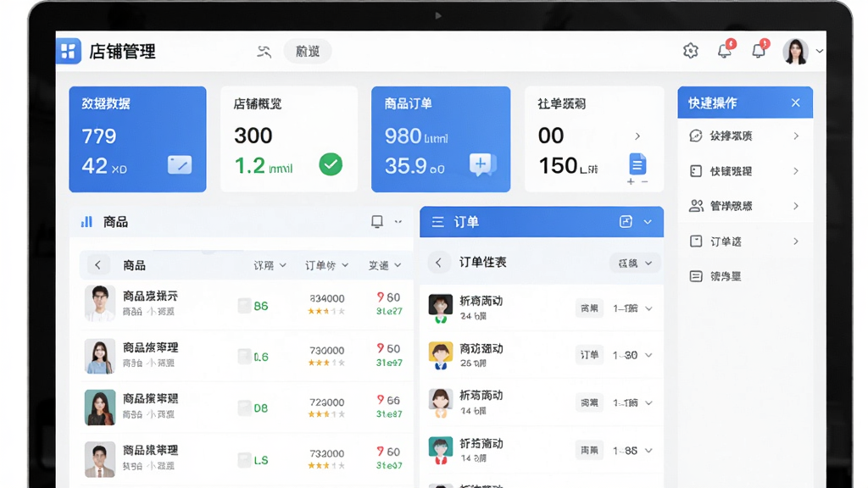The height and width of the screenshot is (488, 868).
Task: Expand small arrow next to monitor icon
Action: coord(398,222)
